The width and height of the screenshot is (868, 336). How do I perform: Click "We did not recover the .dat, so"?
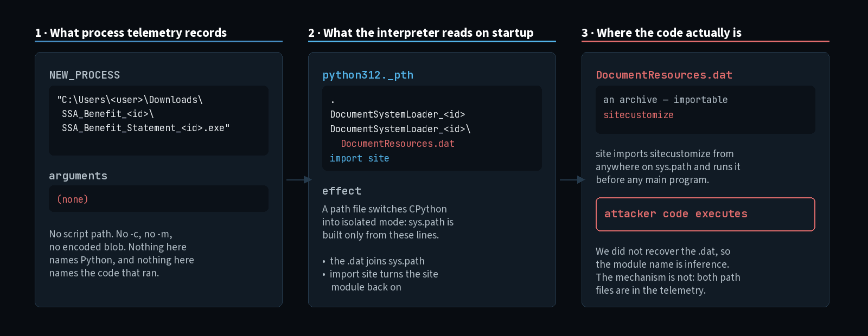[x=663, y=251]
